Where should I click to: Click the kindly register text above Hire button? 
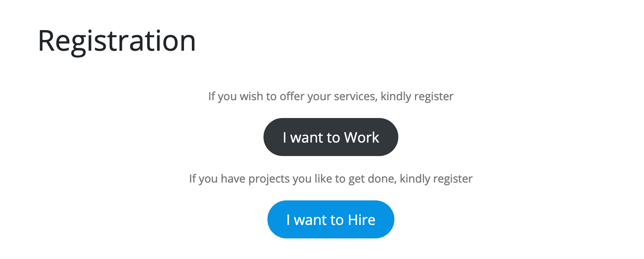[436, 179]
